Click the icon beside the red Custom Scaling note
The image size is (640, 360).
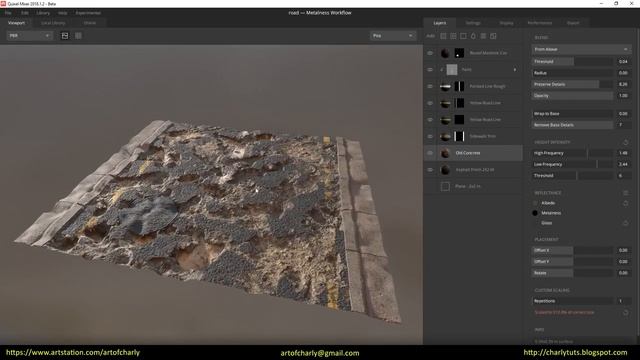pyautogui.click(x=625, y=312)
